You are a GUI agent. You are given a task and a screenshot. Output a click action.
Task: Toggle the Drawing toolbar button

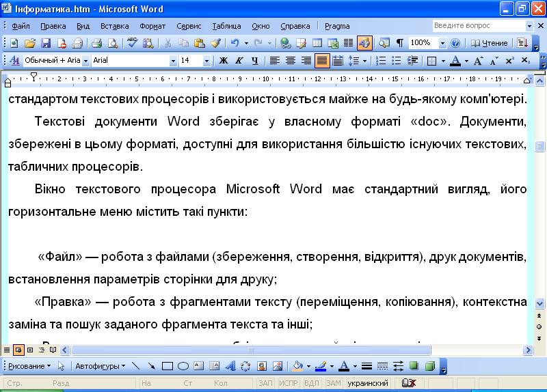pyautogui.click(x=364, y=43)
